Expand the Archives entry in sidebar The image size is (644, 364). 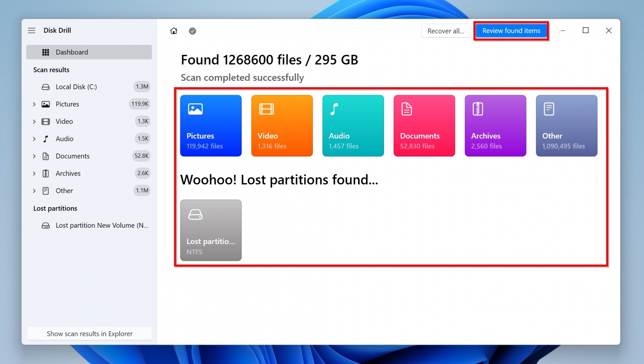coord(34,173)
